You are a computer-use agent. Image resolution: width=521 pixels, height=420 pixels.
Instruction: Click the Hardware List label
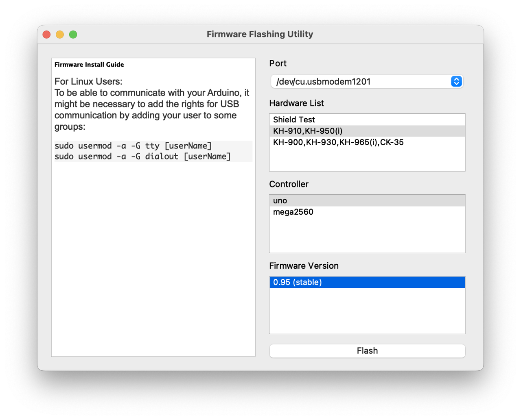coord(296,103)
